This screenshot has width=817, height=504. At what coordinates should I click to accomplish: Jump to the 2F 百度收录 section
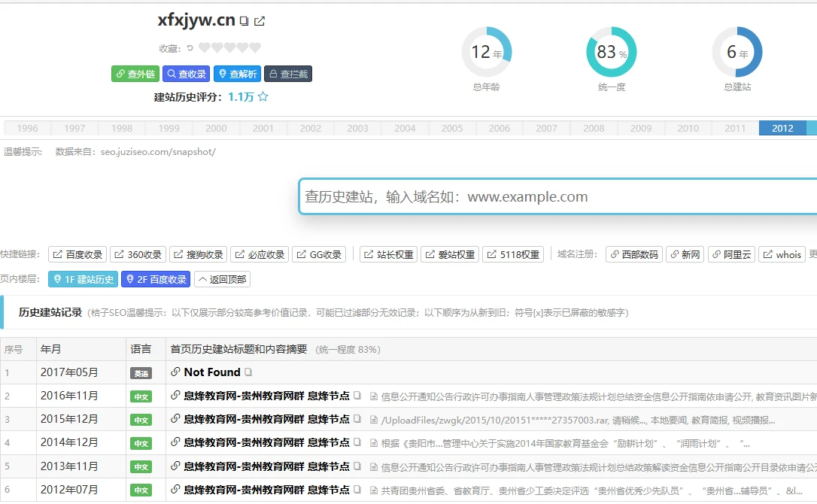pos(155,279)
